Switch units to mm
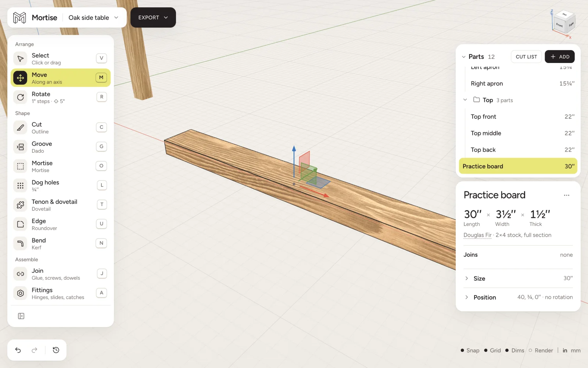This screenshot has width=588, height=368. click(x=576, y=350)
